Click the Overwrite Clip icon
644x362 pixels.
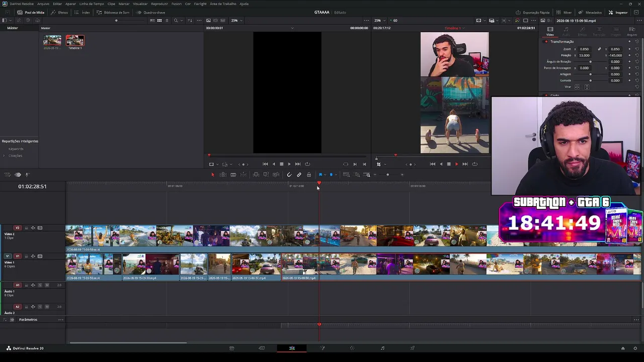click(x=266, y=174)
